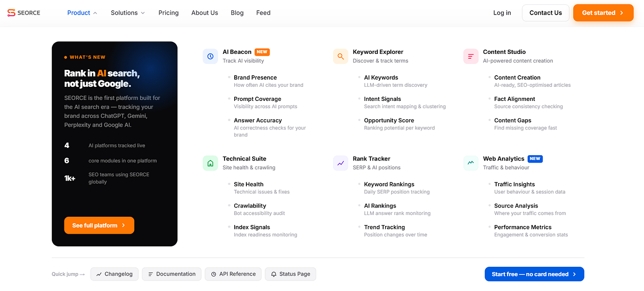Viewport: 644px width, 291px height.
Task: Select the Web Analytics pulse icon
Action: 471,163
